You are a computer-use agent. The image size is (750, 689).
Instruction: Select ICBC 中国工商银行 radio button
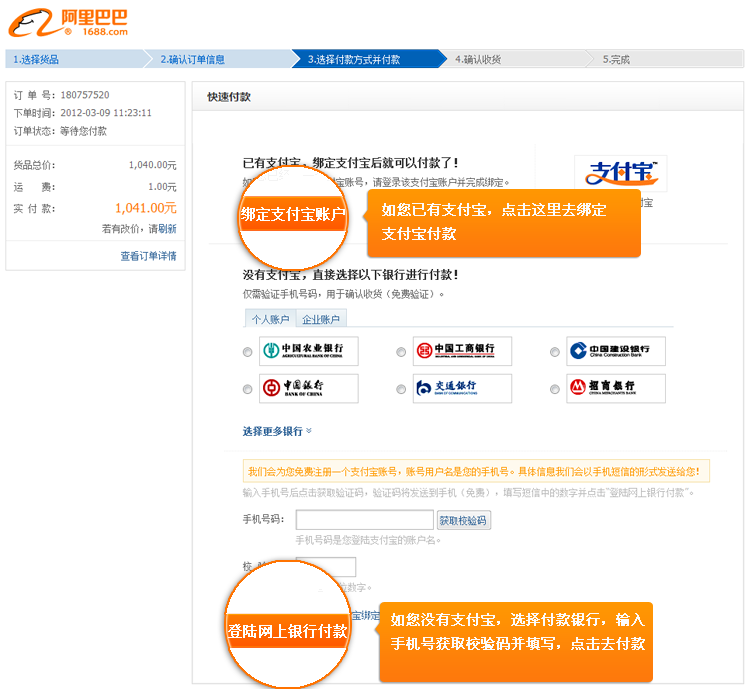click(x=401, y=352)
